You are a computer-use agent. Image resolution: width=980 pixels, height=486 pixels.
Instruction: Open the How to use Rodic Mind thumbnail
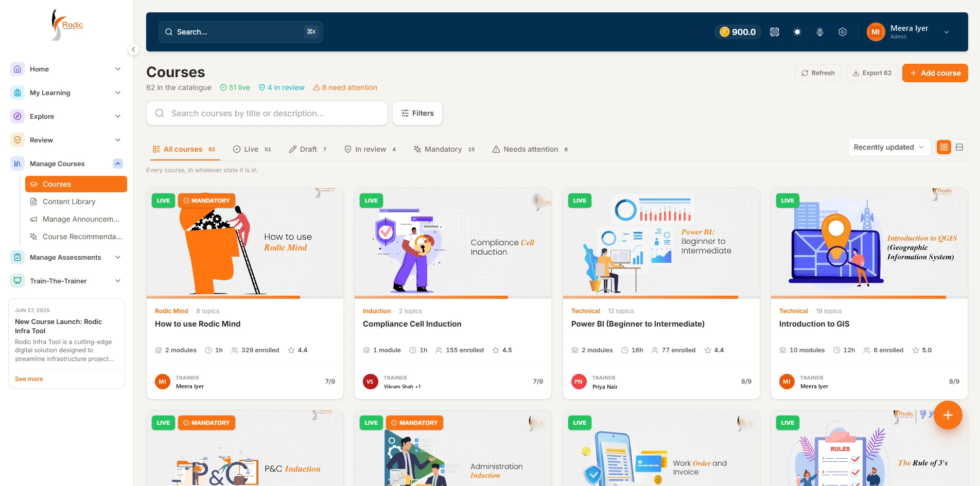(245, 243)
